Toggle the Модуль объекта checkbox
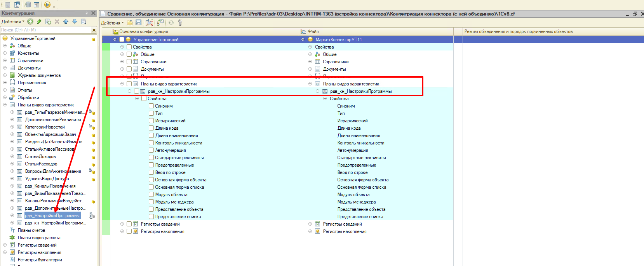This screenshot has width=644, height=266. (151, 195)
